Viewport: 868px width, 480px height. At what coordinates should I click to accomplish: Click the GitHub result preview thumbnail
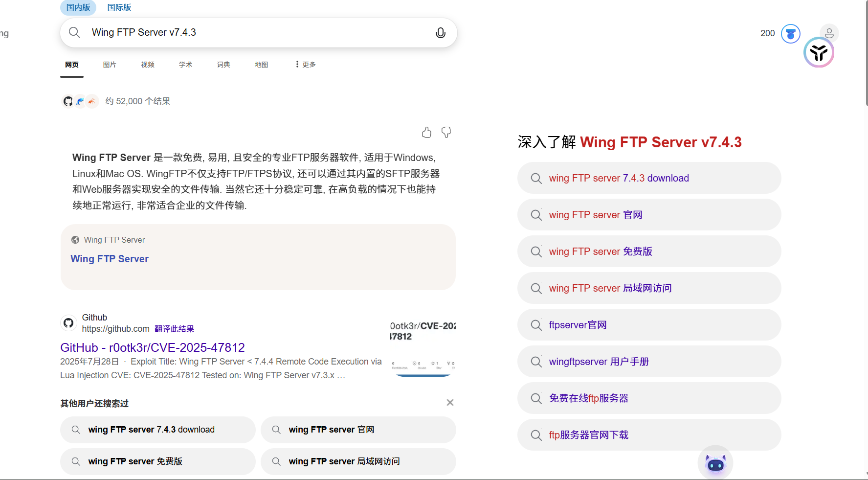pos(423,349)
